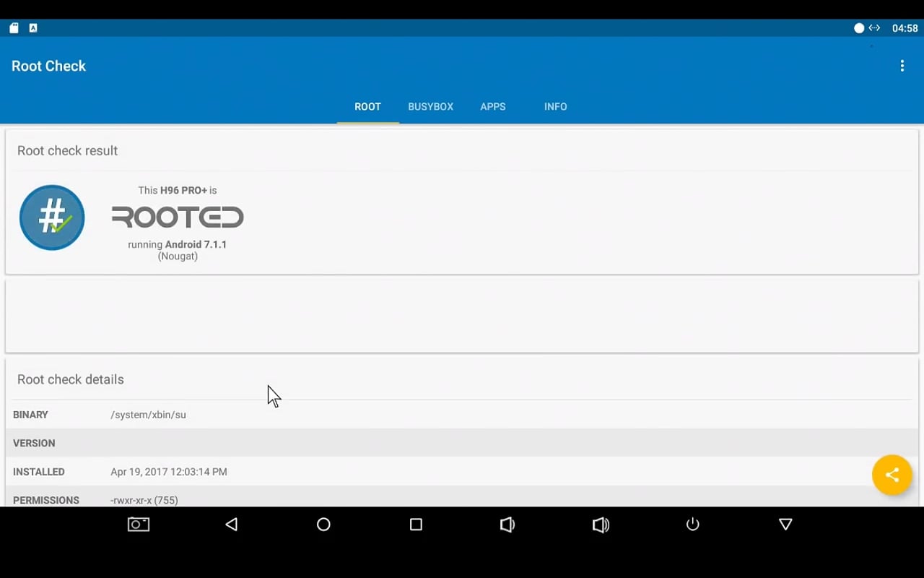This screenshot has height=578, width=924.
Task: Tap the Root Check title text
Action: click(48, 66)
